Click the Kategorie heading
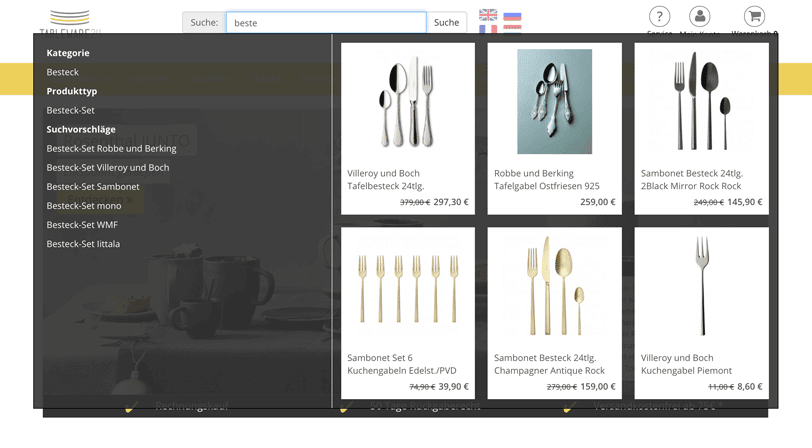The image size is (812, 448). click(x=68, y=53)
